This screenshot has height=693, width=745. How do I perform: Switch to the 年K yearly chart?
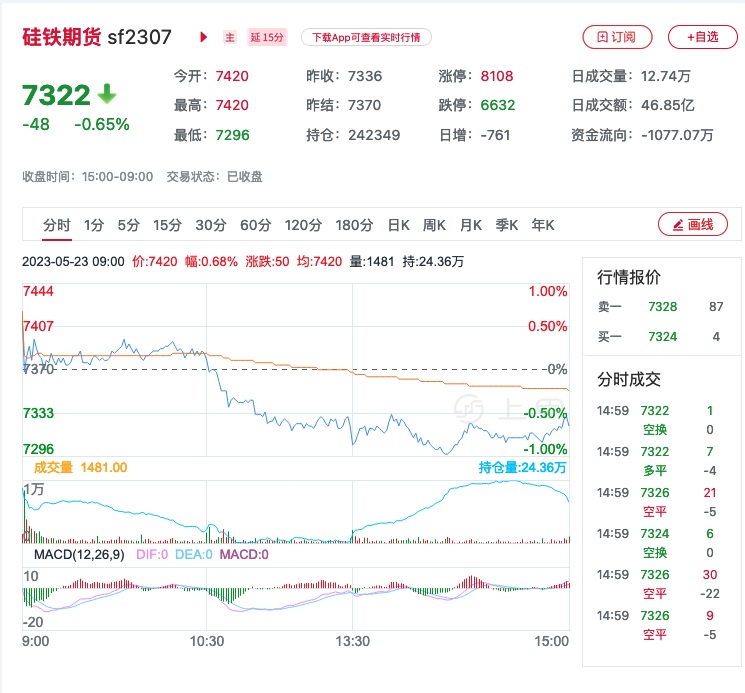click(543, 225)
